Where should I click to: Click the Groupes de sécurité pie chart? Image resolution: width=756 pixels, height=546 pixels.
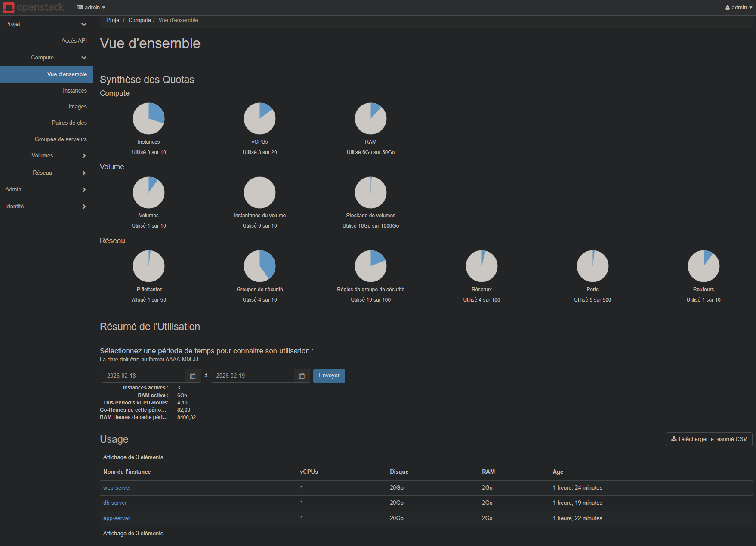[259, 266]
